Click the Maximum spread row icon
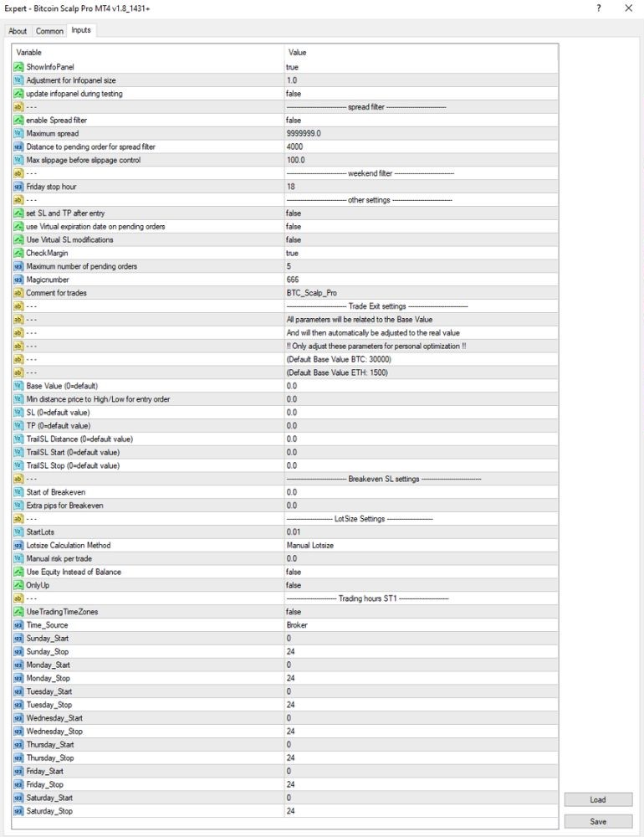The image size is (644, 837). point(18,133)
